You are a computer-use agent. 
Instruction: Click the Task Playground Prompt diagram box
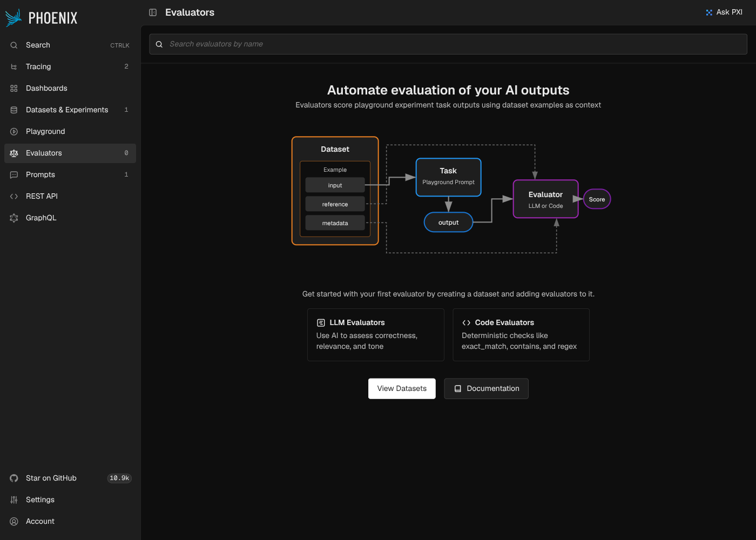[448, 177]
